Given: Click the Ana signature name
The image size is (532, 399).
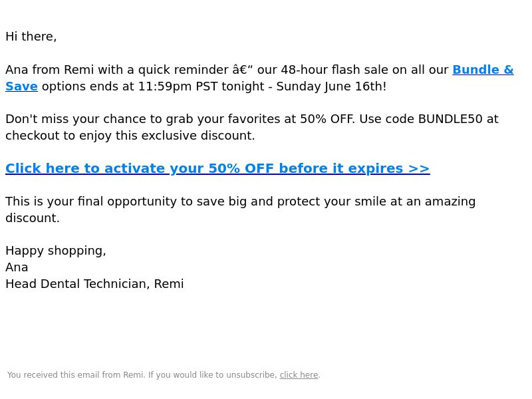Looking at the screenshot, I should 17,267.
